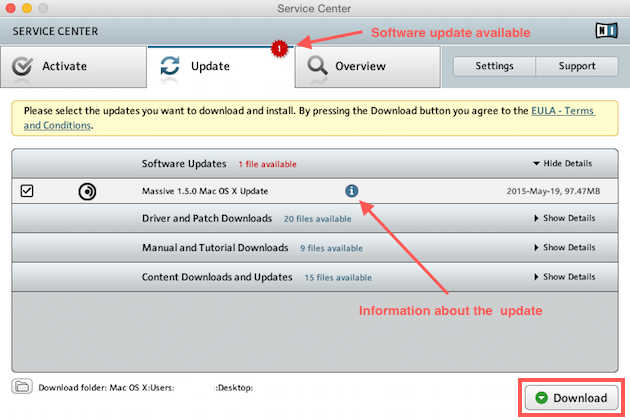Open the EULA Terms and Conditions link

[560, 111]
